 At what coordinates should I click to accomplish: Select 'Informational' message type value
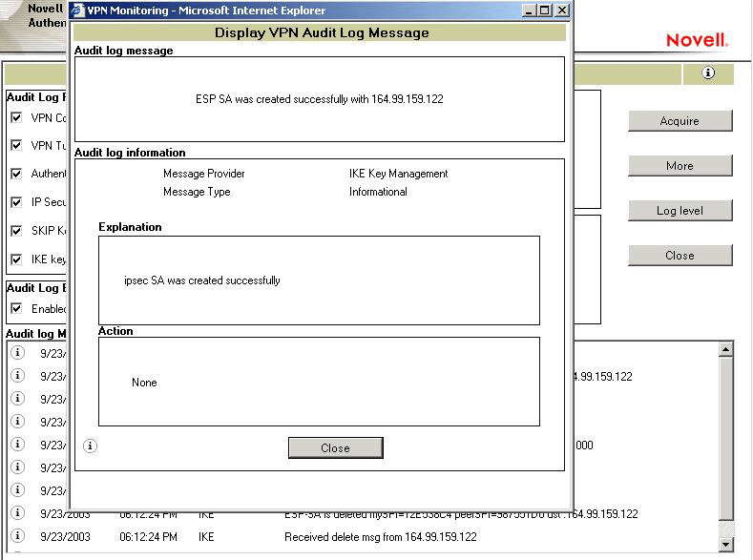pyautogui.click(x=378, y=192)
